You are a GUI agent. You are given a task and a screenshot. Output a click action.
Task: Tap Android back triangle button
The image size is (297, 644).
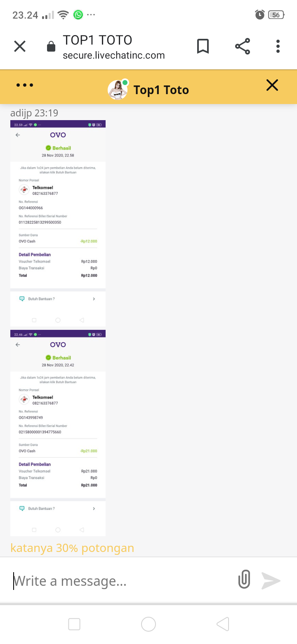(x=223, y=624)
